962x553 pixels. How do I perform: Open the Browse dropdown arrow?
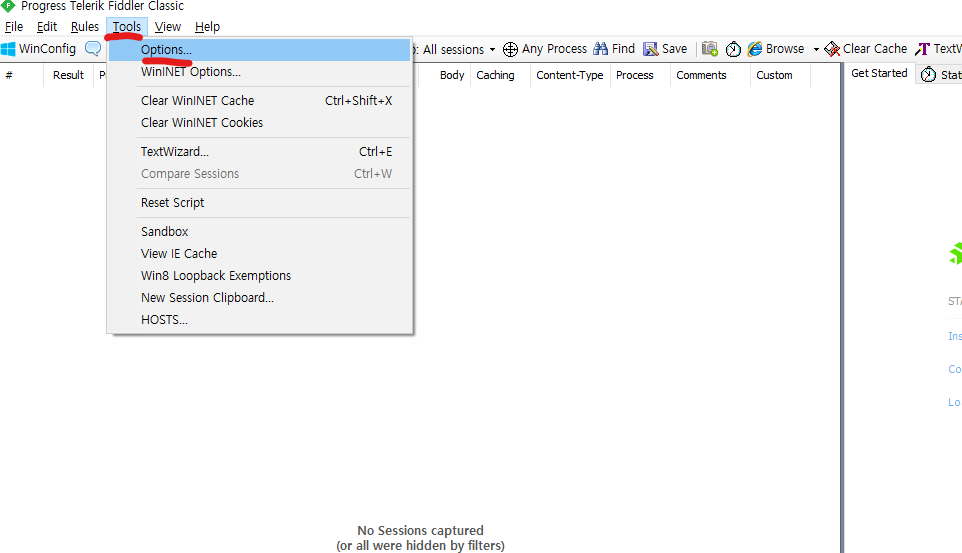[x=816, y=49]
